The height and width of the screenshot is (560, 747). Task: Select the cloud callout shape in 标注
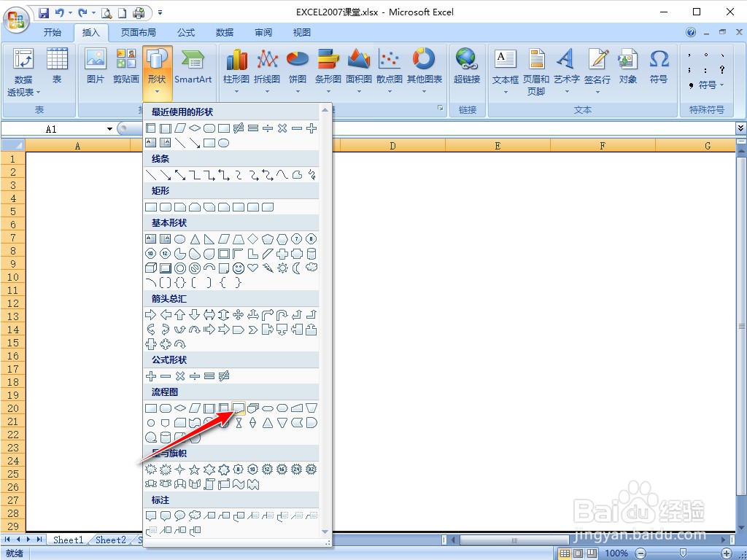pyautogui.click(x=194, y=516)
